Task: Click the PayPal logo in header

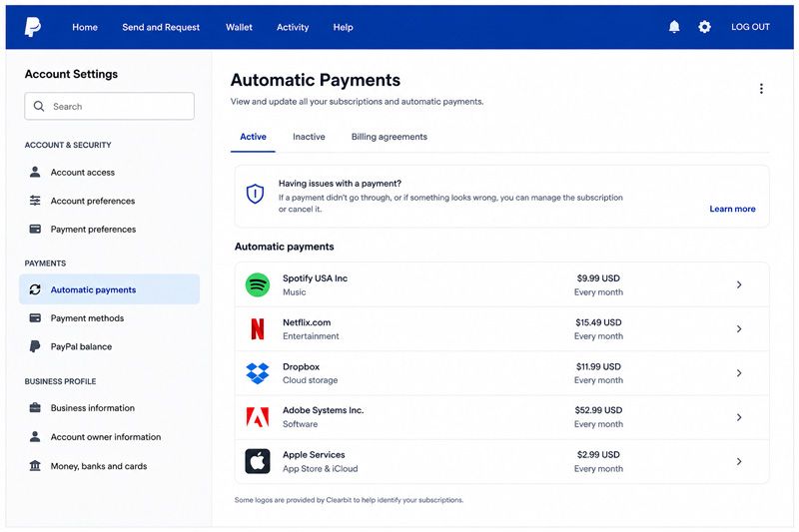Action: coord(33,27)
